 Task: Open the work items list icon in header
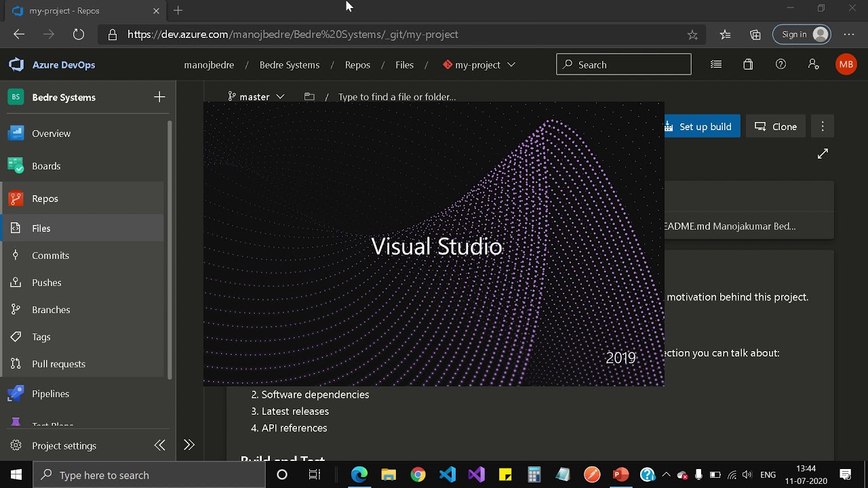[x=716, y=64]
